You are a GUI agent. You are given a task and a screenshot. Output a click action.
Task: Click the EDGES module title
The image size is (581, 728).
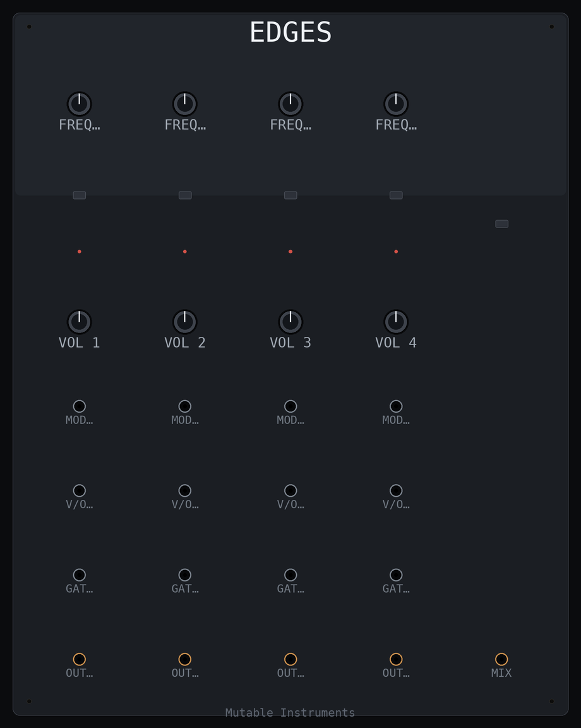tap(290, 32)
